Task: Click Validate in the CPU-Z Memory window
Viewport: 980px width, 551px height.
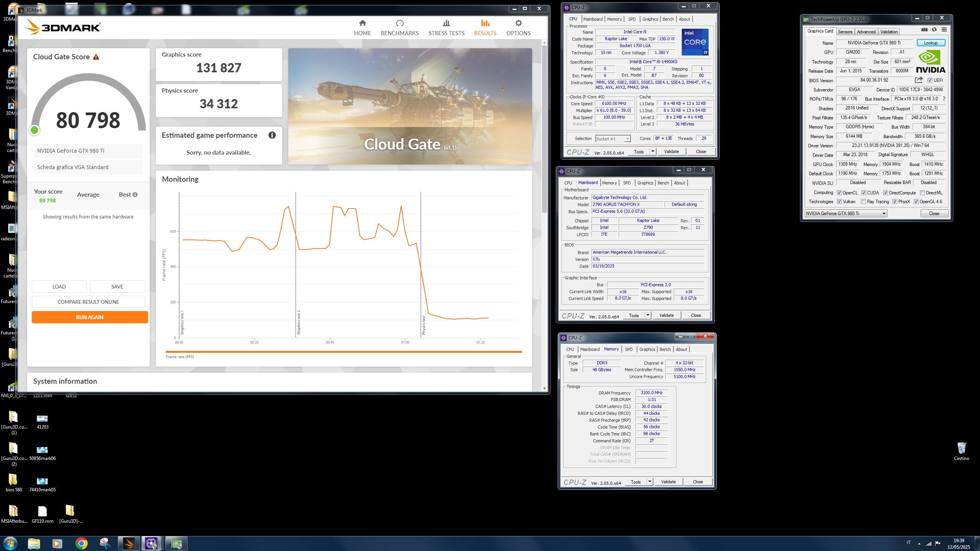Action: [668, 482]
